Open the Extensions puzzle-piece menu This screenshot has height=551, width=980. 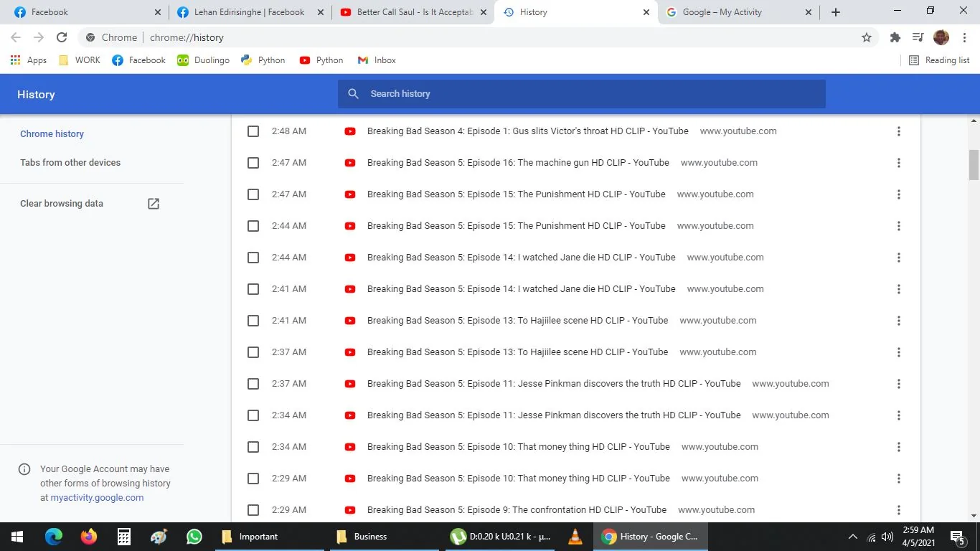point(895,37)
